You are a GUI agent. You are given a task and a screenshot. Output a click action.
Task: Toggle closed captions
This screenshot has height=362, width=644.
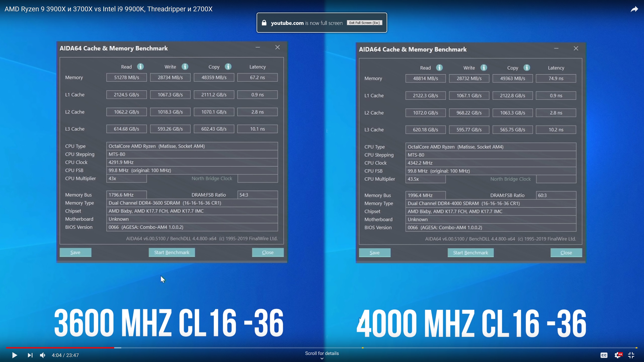click(x=604, y=355)
